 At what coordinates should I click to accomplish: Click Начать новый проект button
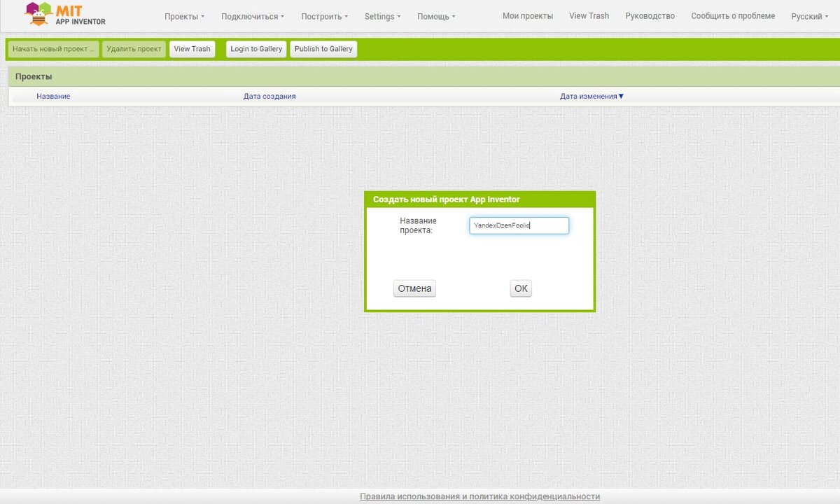[53, 49]
